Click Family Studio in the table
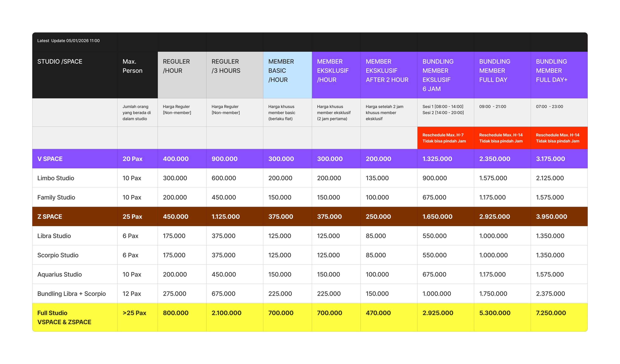 (x=56, y=197)
